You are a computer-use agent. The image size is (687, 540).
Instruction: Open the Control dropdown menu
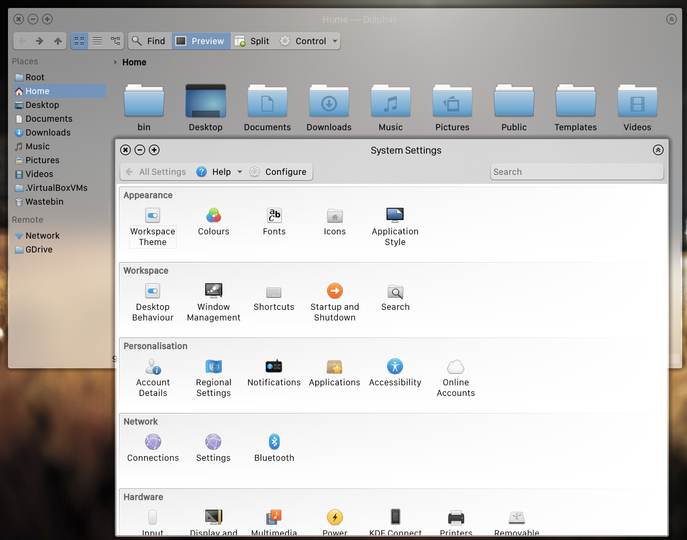335,41
